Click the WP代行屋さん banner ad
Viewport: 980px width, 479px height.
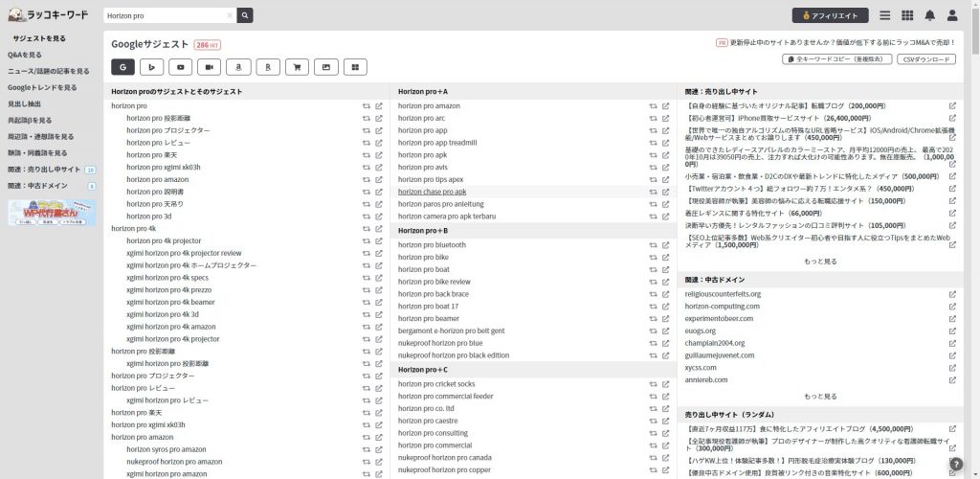(x=52, y=213)
